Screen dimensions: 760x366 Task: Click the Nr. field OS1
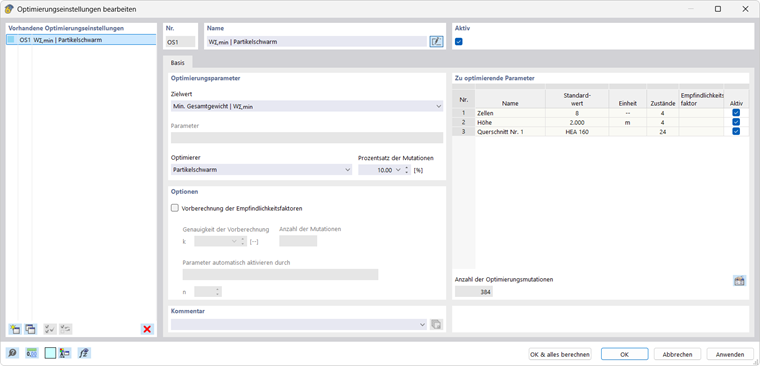click(180, 42)
